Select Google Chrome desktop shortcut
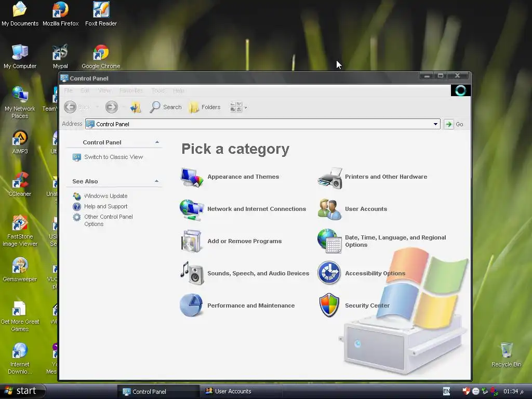The height and width of the screenshot is (399, 532). (101, 57)
